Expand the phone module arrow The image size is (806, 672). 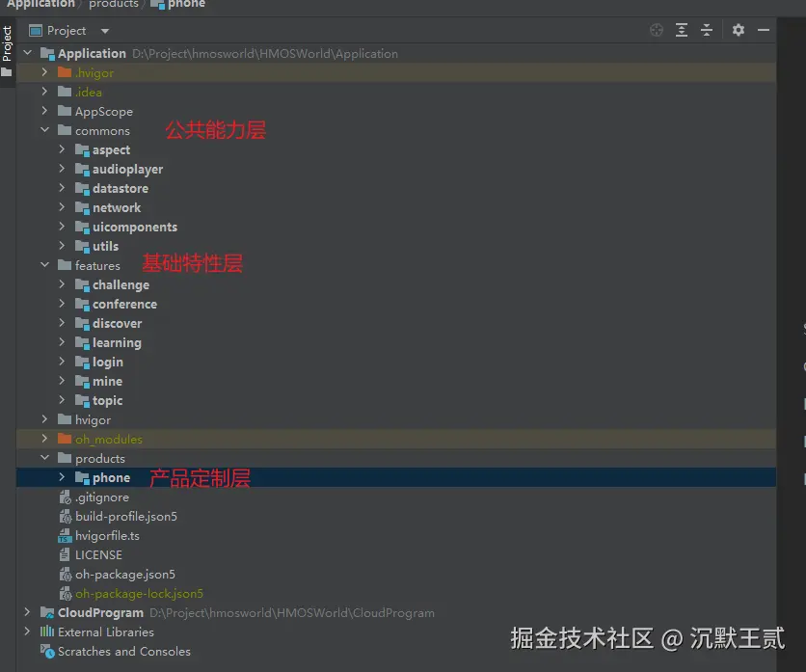[x=62, y=477]
